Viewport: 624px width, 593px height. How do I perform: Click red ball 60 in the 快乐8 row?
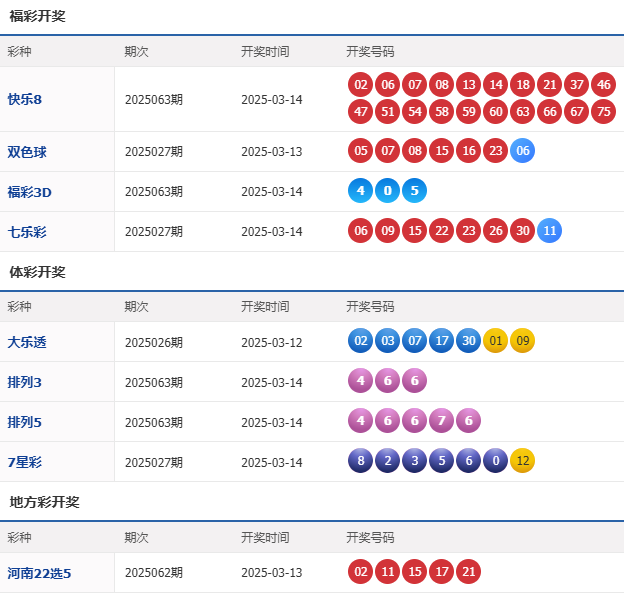496,111
